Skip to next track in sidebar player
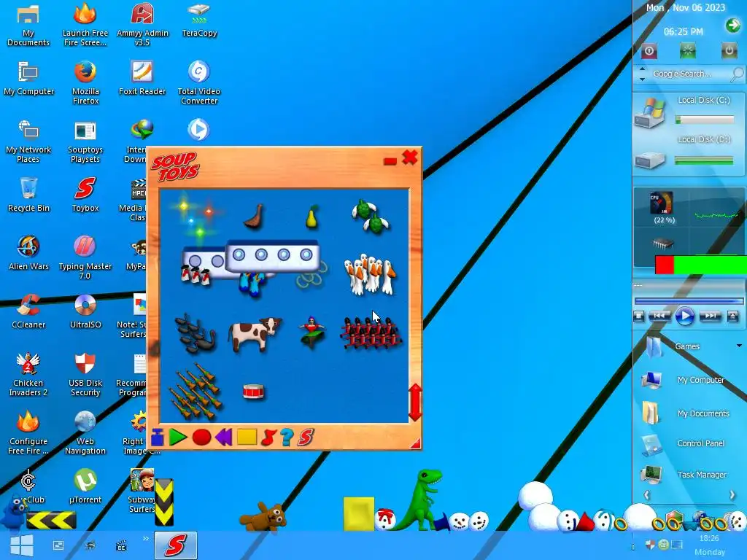 click(711, 316)
